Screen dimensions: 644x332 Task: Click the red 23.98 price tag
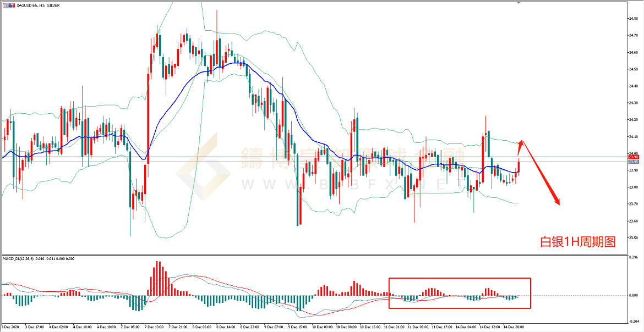coord(632,157)
